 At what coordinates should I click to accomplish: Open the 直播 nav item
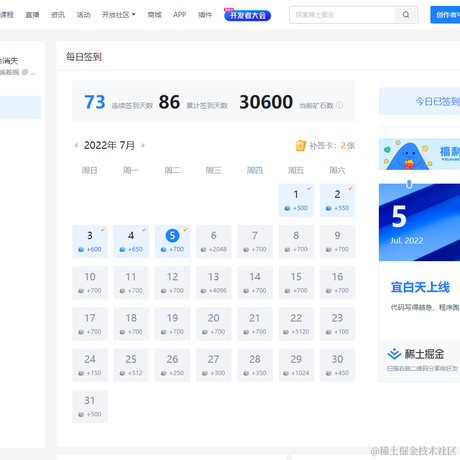32,15
